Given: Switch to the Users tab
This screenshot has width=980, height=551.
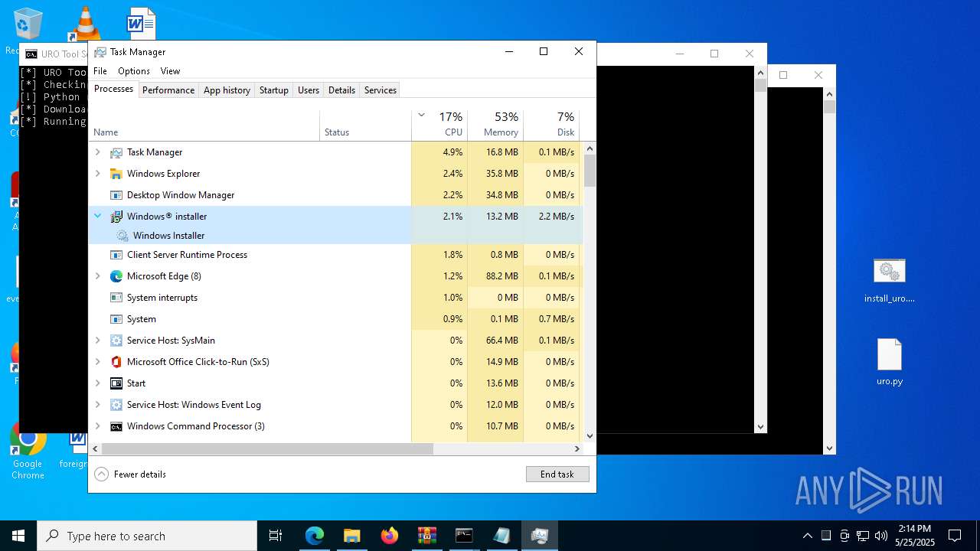Looking at the screenshot, I should [309, 90].
